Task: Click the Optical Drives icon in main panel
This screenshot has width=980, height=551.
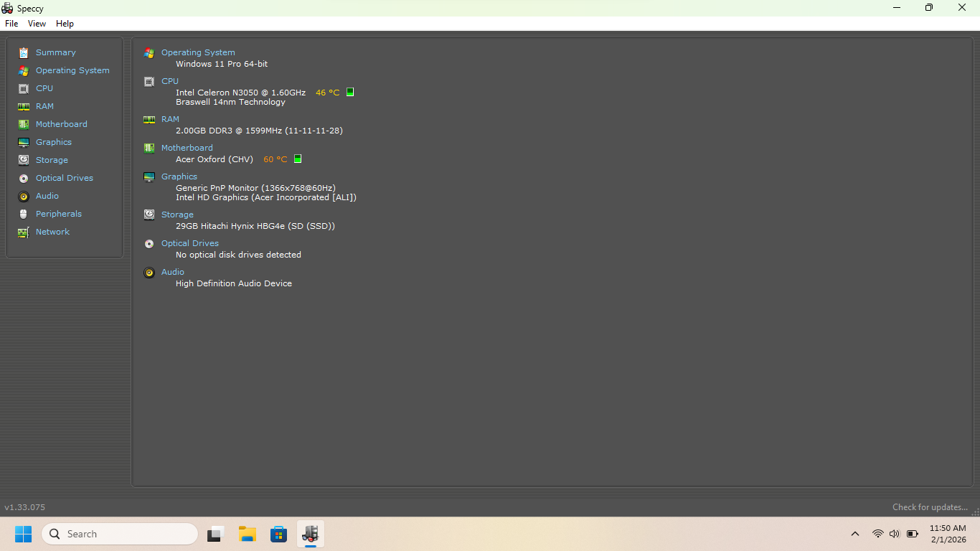Action: click(149, 243)
